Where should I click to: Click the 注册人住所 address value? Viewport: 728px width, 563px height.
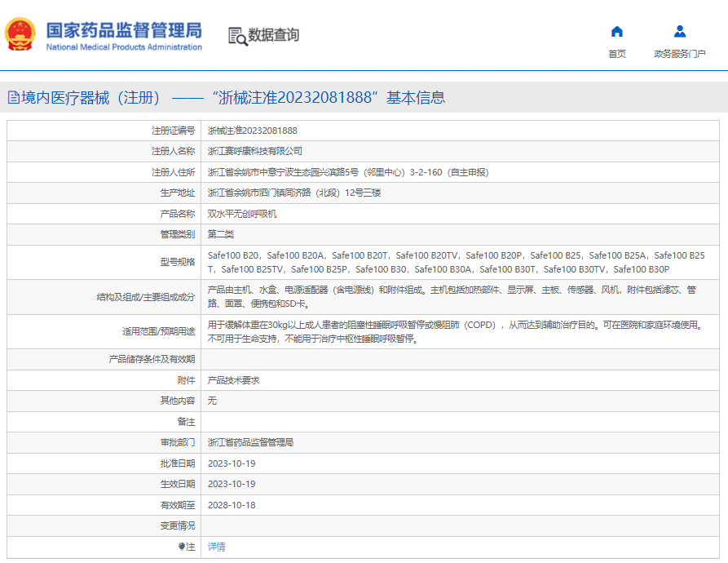pos(348,172)
